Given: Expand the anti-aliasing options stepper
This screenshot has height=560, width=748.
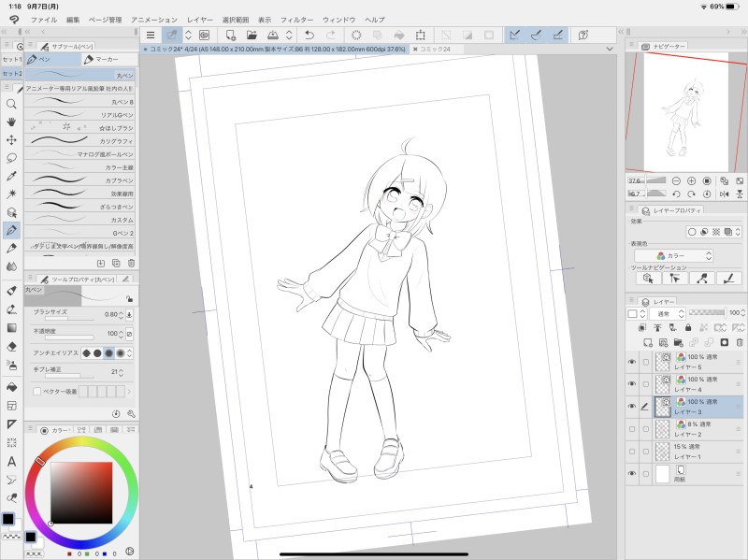Looking at the screenshot, I should click(x=130, y=352).
